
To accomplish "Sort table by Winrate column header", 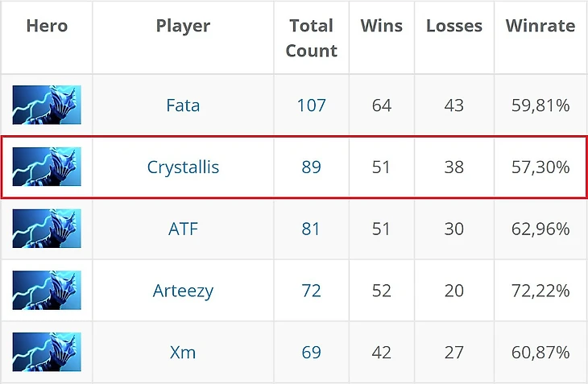I will (x=540, y=26).
